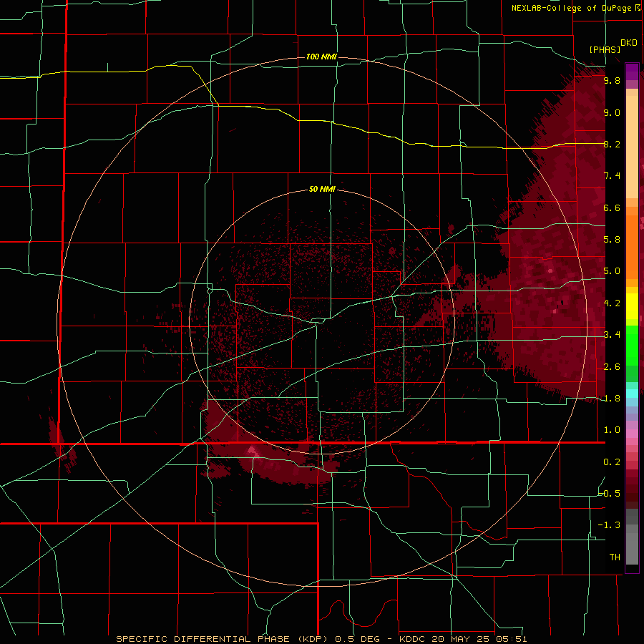Pick the yellow color bar segment
The width and height of the screenshot is (644, 644).
[x=632, y=306]
